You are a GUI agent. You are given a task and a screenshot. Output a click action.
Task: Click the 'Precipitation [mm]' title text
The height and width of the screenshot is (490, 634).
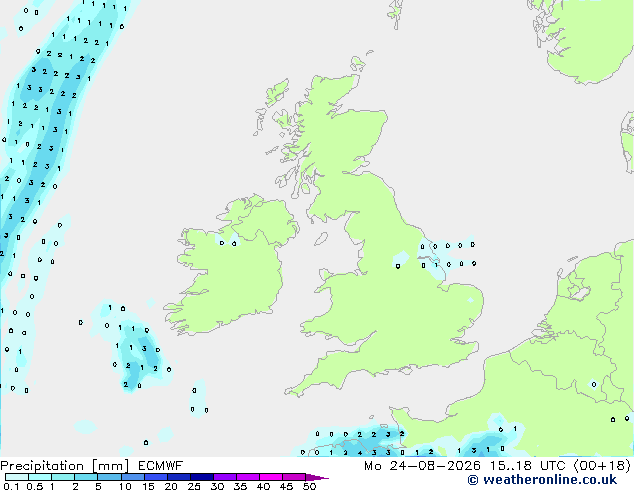point(65,466)
